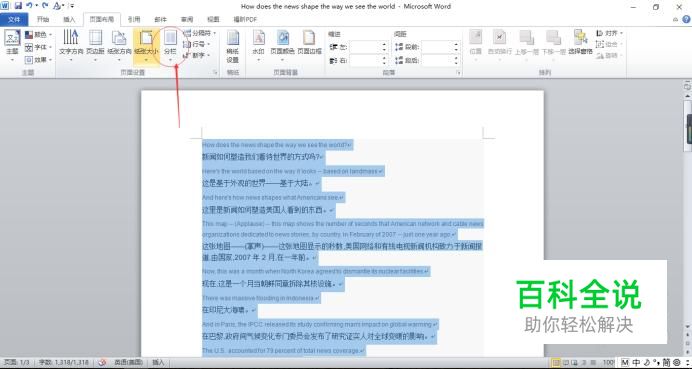This screenshot has height=369, width=692.
Task: Click the IME 中 language indicator
Action: [x=637, y=362]
